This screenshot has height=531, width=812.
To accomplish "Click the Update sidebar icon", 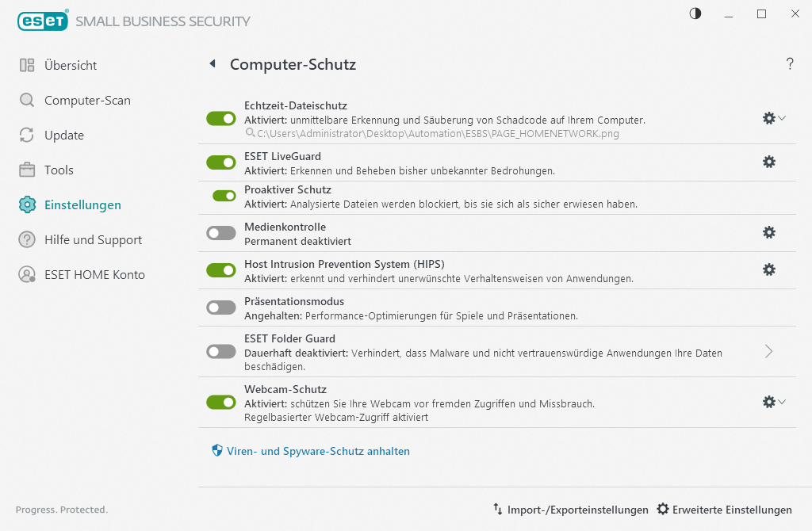I will coord(26,135).
